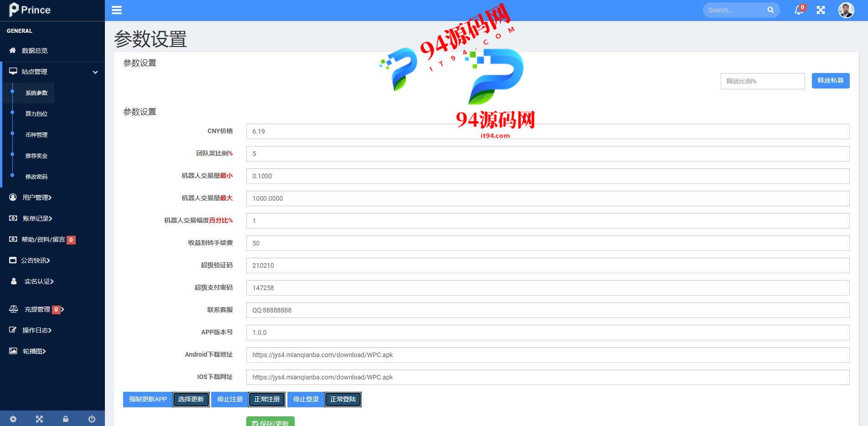Screen dimensions: 868x426
Task: Click the icon beside 帮助/资料/留言
Action: (13, 239)
